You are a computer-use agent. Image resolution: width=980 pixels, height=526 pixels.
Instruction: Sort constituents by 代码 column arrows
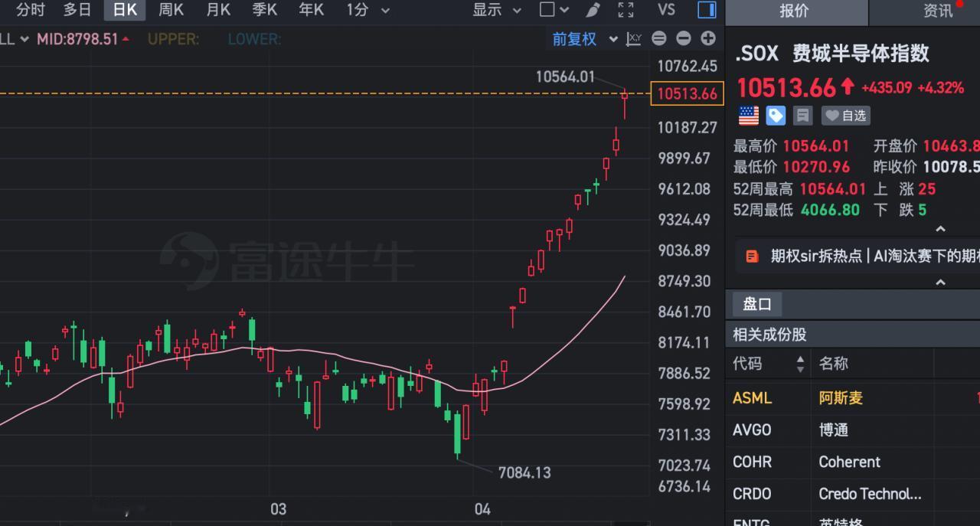[x=801, y=364]
